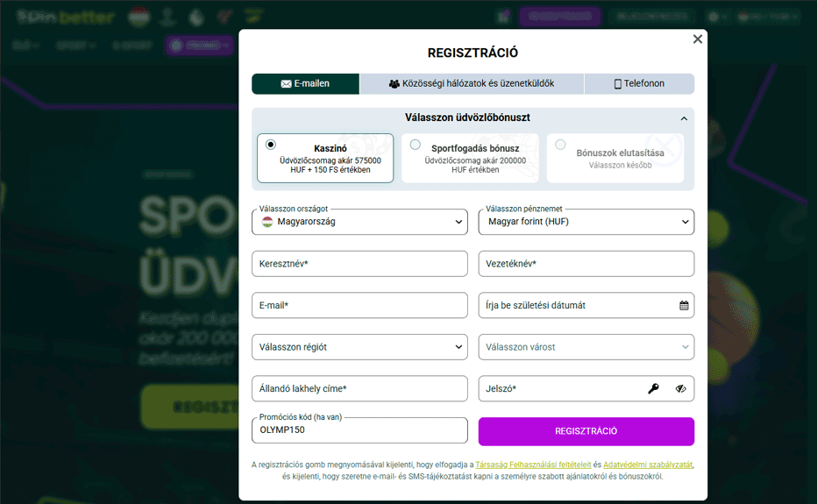Switch to the Telefonon registration tab

click(x=639, y=84)
